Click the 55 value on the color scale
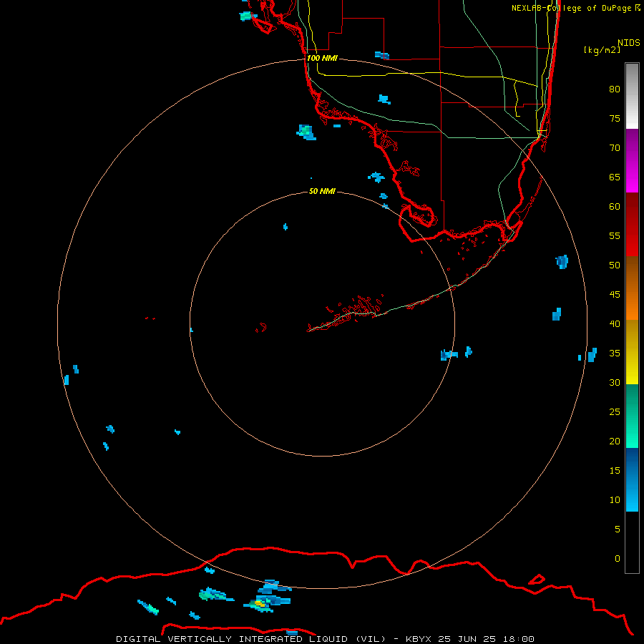Screen dimensions: 644x644 pyautogui.click(x=615, y=236)
